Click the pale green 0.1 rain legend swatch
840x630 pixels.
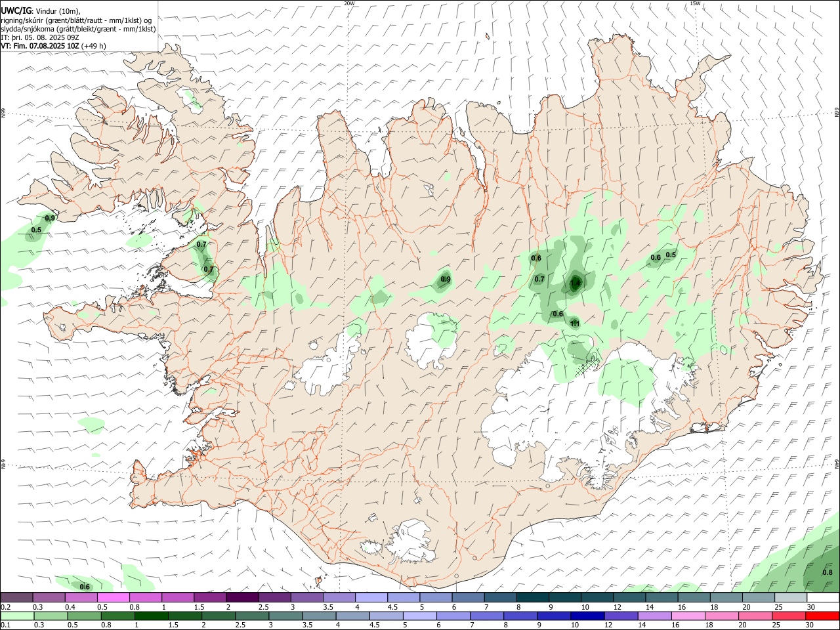coord(17,616)
